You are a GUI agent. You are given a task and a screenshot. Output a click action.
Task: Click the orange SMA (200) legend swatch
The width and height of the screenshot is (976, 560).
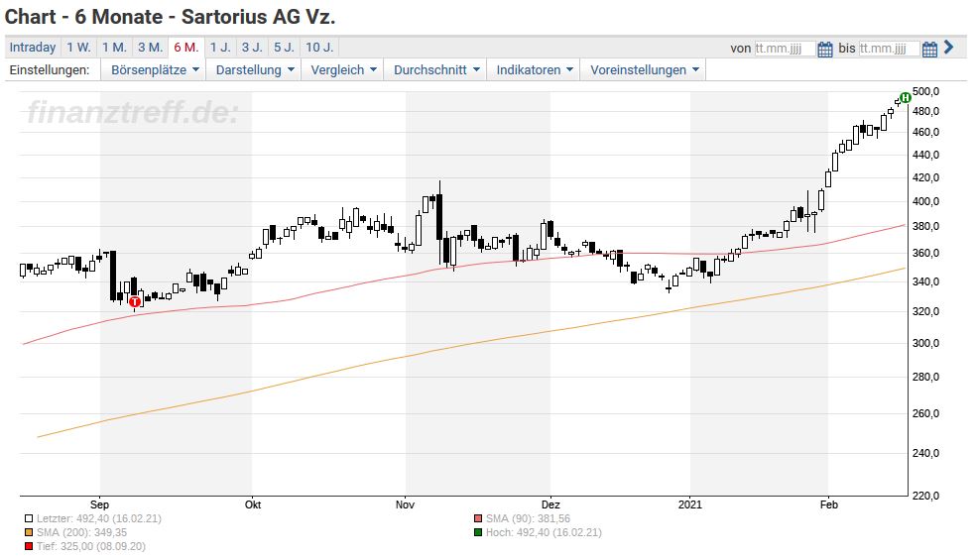coord(29,532)
